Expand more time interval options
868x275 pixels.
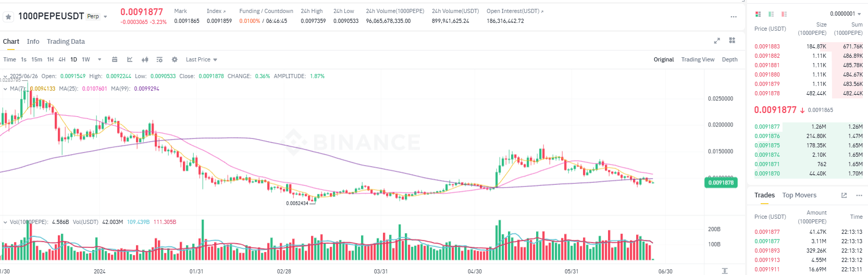pos(100,59)
